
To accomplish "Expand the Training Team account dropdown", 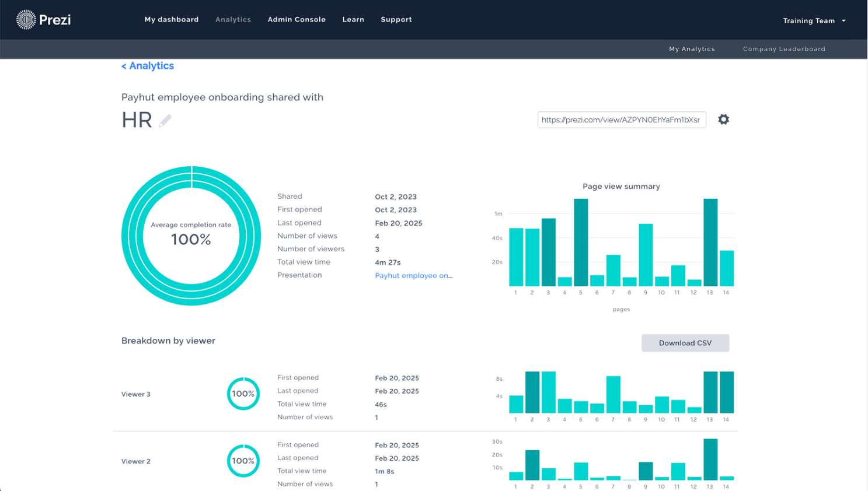I will coord(814,20).
